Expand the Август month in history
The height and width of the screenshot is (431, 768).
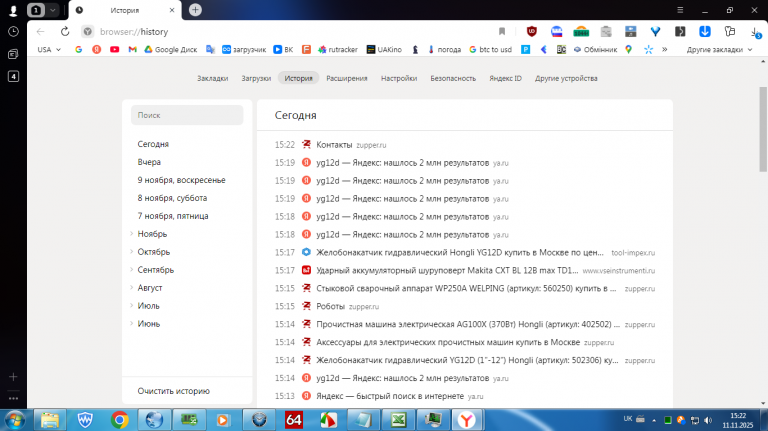point(131,287)
